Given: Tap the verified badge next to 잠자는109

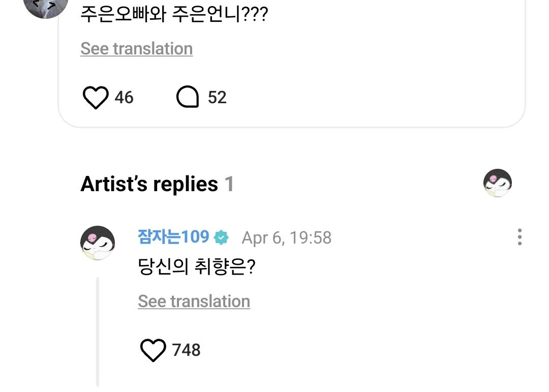Looking at the screenshot, I should (x=221, y=237).
